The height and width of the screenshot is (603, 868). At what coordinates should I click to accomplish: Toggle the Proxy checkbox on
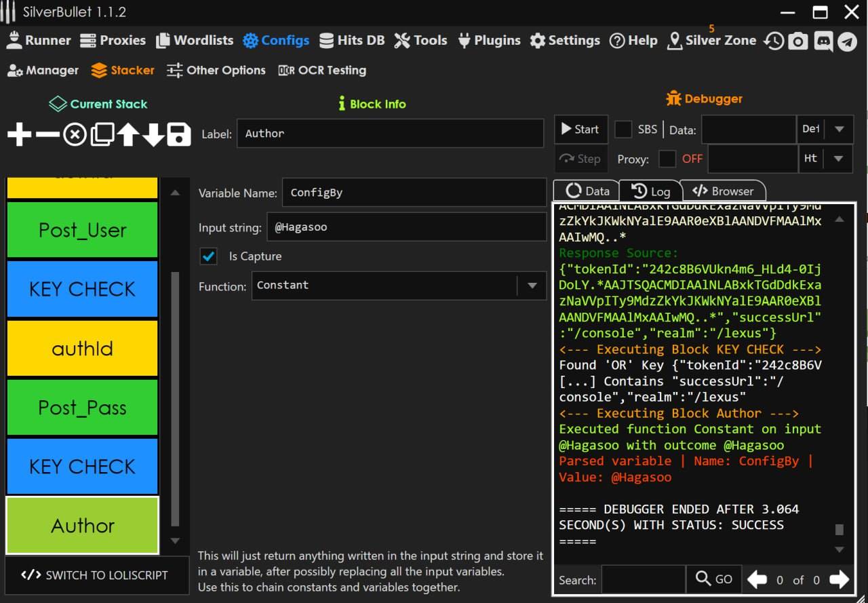coord(667,159)
